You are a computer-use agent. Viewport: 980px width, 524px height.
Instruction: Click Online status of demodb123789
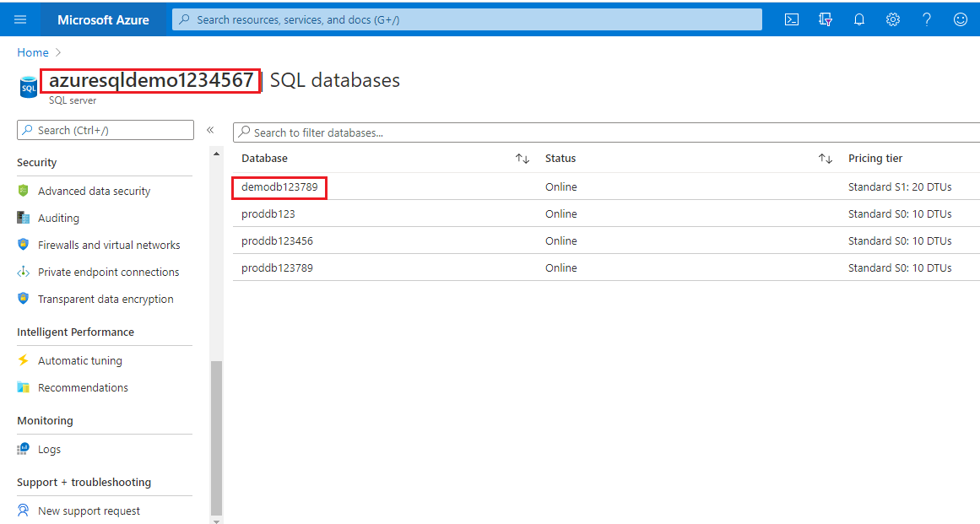click(560, 186)
